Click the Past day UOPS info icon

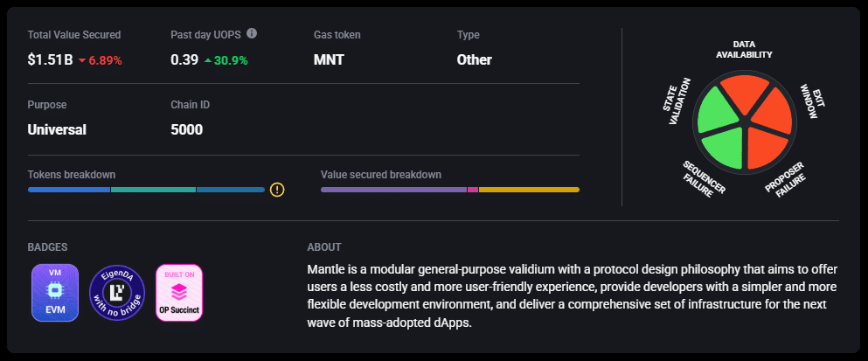click(252, 34)
